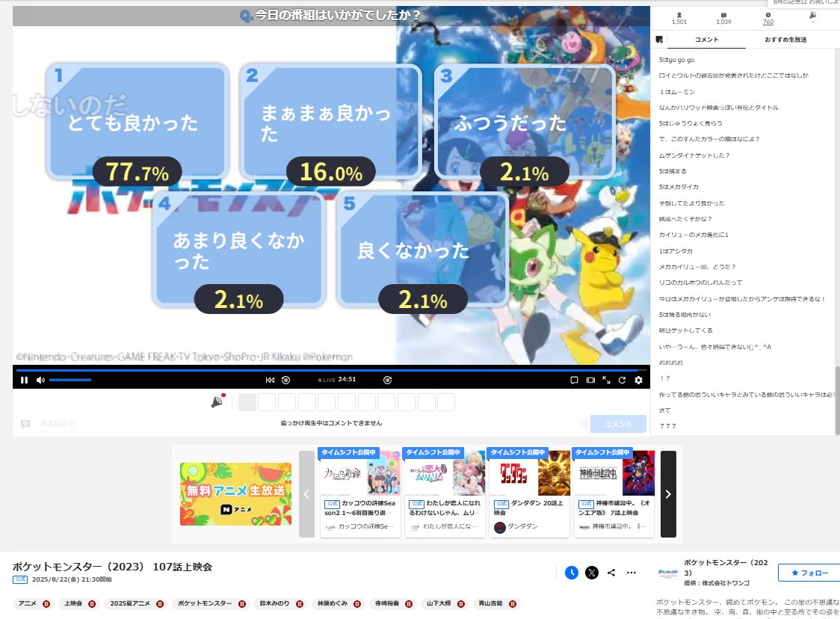
Task: Open dictionary icon next to 2025夏アニメ tag
Action: pyautogui.click(x=160, y=604)
